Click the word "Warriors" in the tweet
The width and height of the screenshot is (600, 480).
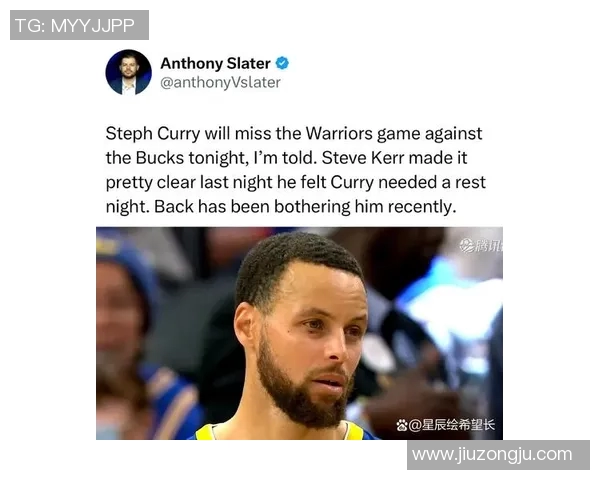click(339, 134)
